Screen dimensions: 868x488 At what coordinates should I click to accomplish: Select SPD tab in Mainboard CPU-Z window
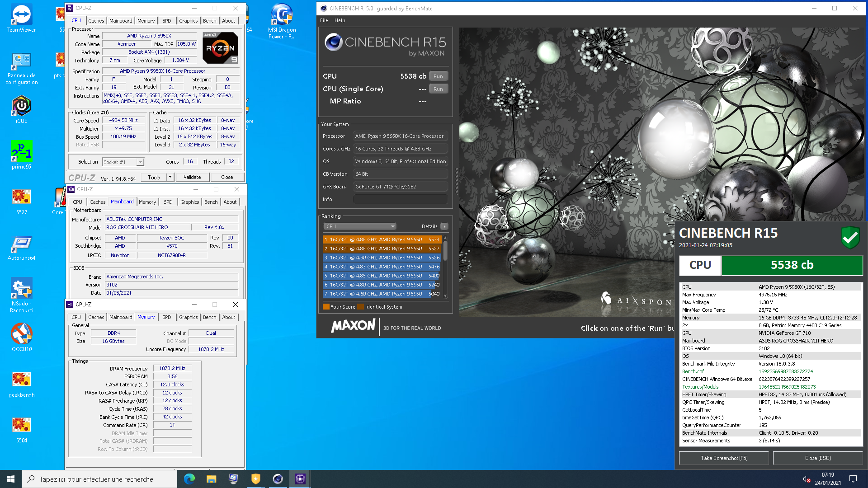[x=168, y=202]
